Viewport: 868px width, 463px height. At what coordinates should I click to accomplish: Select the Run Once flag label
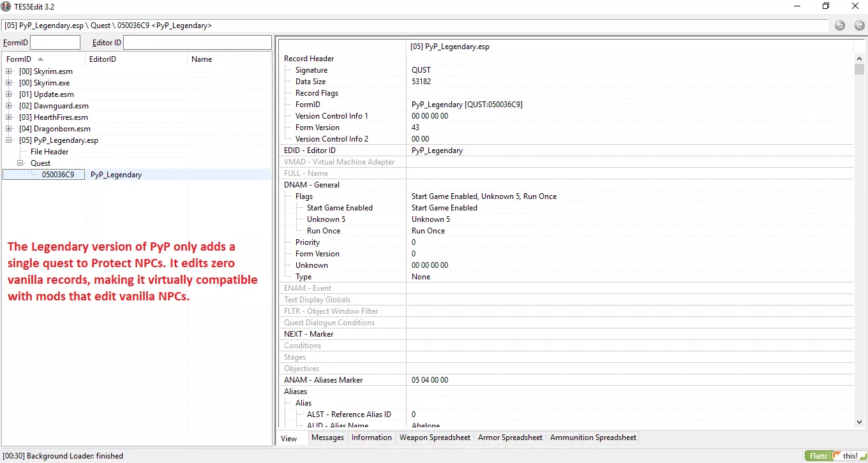[324, 231]
